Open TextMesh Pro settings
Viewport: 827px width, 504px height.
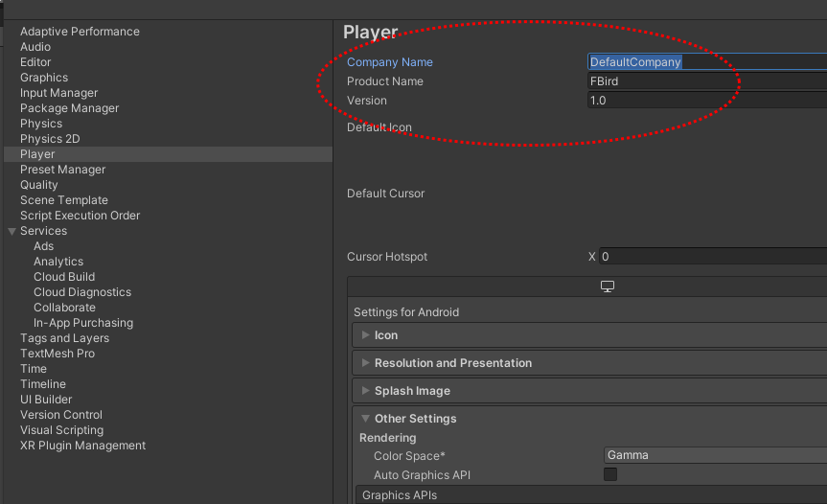pos(57,354)
